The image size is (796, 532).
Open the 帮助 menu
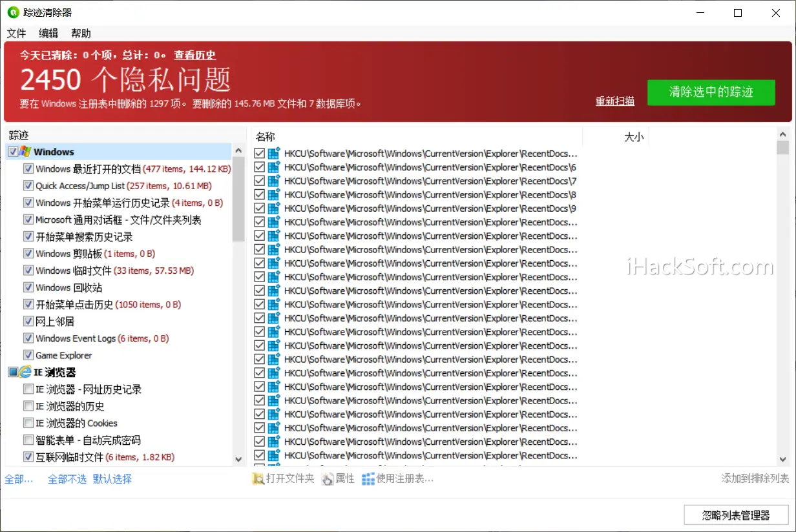click(x=81, y=34)
